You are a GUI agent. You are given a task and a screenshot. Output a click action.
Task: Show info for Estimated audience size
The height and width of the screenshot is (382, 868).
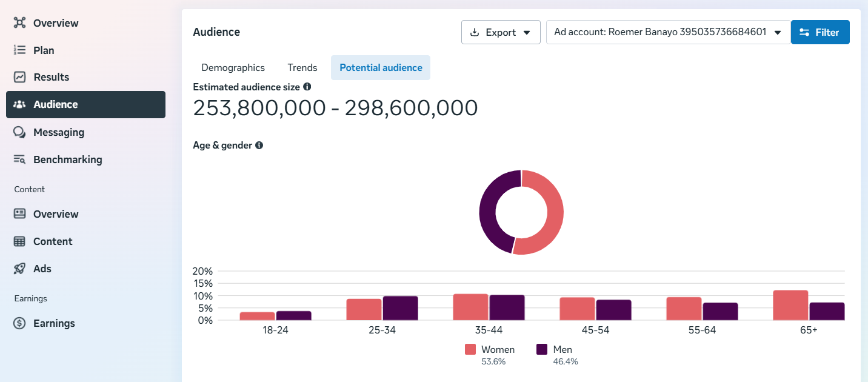(307, 87)
